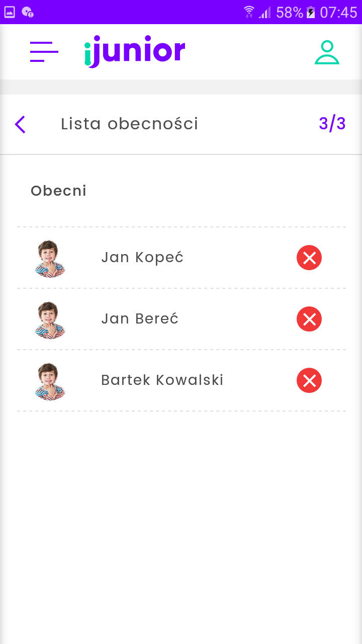Screen dimensions: 362x644
Task: Tap the 07:45 clock in status bar
Action: coord(338,12)
